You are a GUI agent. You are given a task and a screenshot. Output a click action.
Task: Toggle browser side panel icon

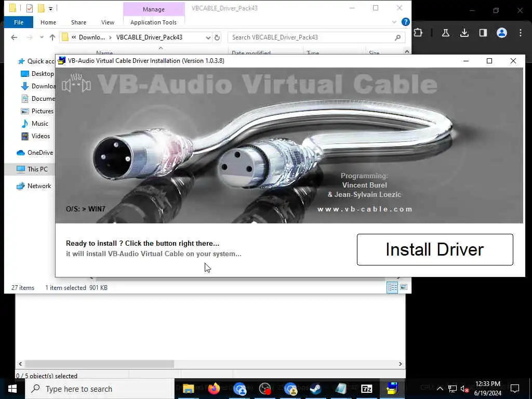point(483,33)
